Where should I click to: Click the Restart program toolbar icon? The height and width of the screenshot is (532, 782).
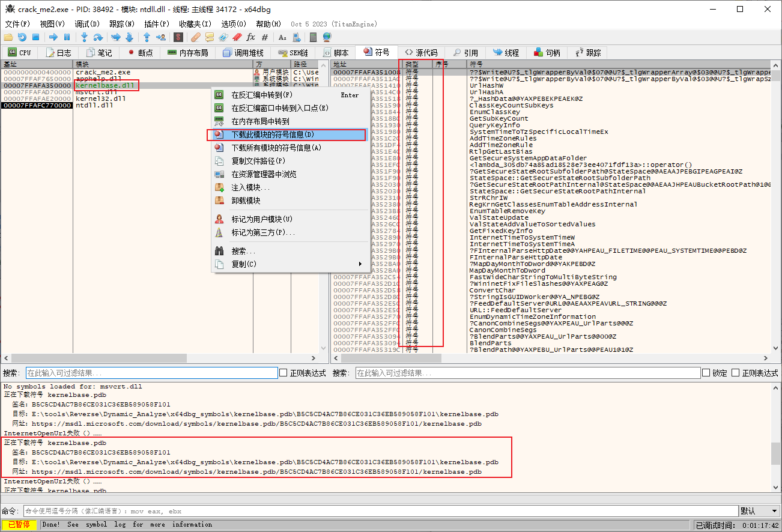coord(22,37)
